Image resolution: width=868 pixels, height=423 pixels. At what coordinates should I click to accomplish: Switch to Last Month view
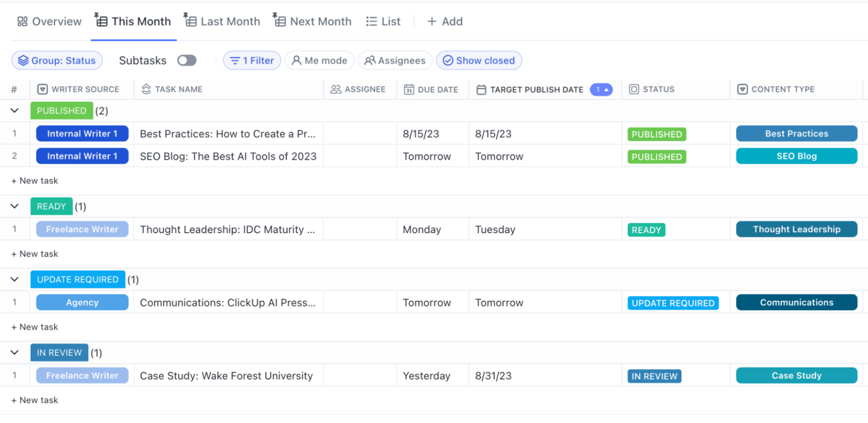click(222, 21)
